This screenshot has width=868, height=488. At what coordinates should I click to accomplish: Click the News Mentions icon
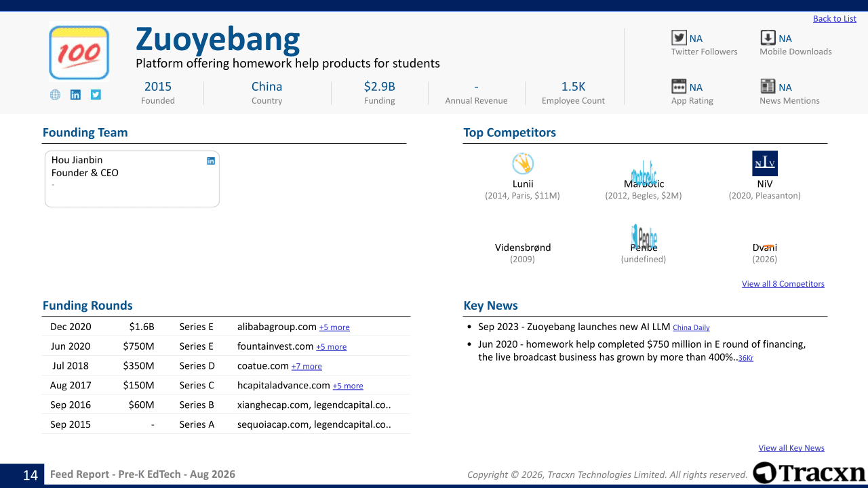768,86
